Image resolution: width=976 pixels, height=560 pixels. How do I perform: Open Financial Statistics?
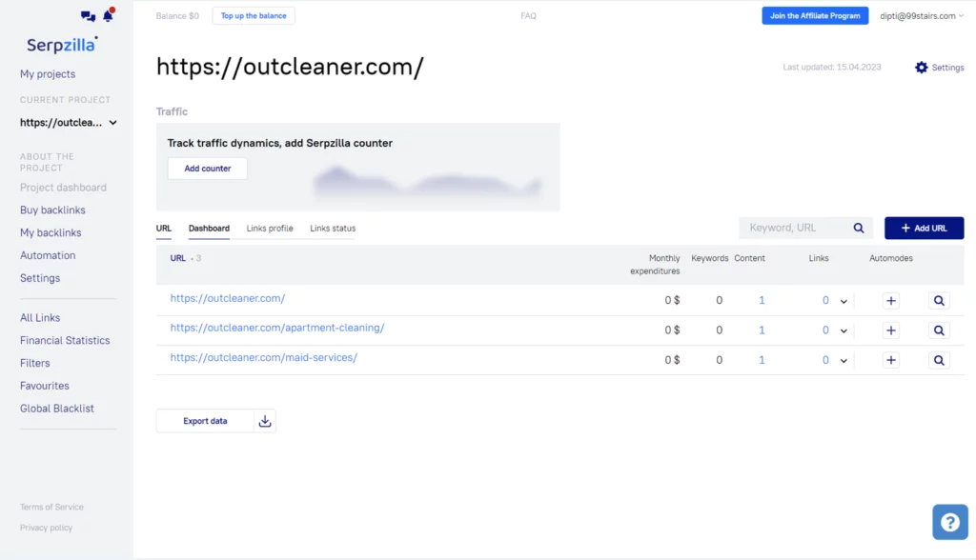click(x=65, y=340)
